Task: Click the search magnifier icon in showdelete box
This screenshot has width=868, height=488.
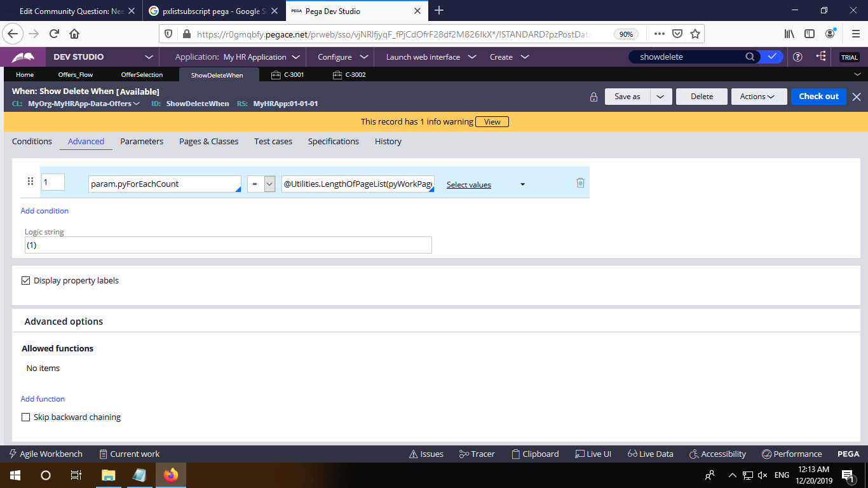Action: 750,57
